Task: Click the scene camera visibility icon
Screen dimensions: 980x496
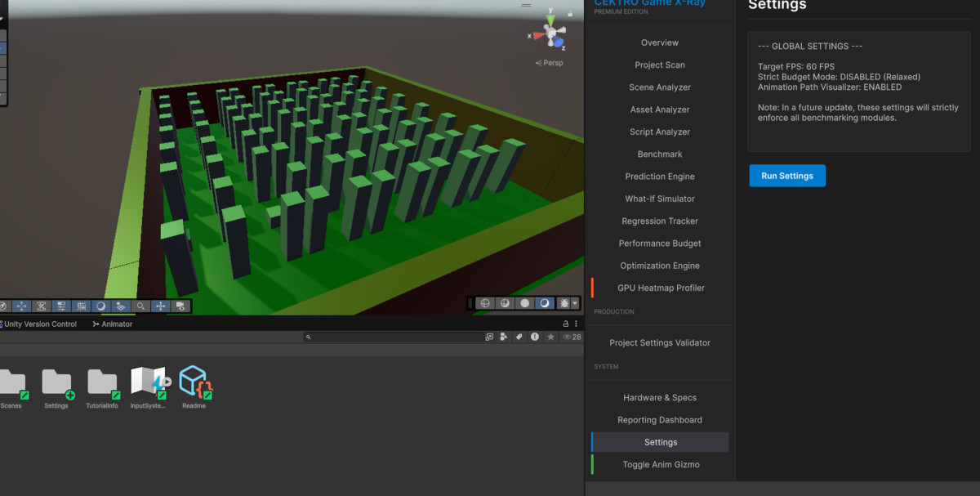Action: 180,306
